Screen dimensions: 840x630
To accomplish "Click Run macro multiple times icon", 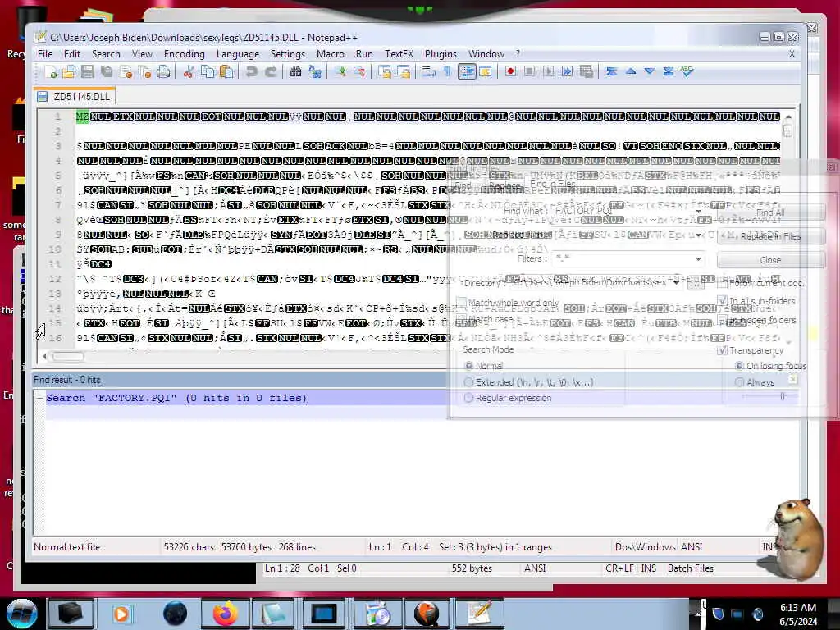I will tap(567, 71).
